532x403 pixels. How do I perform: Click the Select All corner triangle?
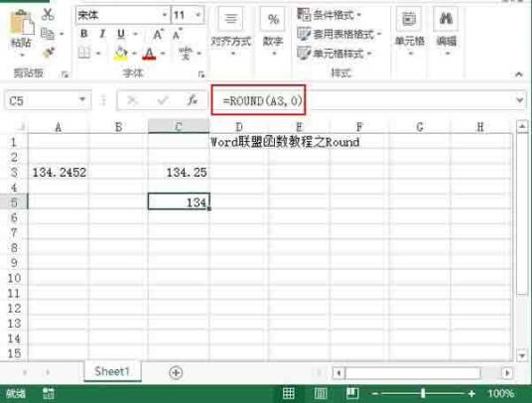click(x=21, y=127)
